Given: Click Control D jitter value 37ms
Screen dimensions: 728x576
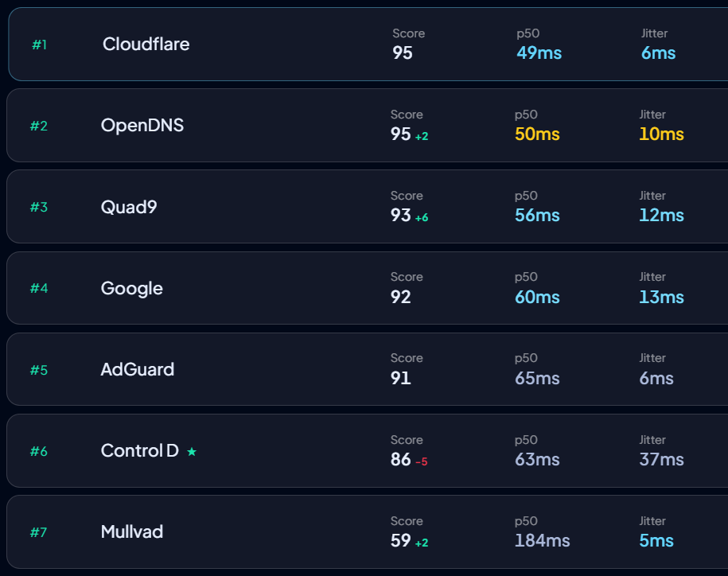Looking at the screenshot, I should tap(662, 460).
